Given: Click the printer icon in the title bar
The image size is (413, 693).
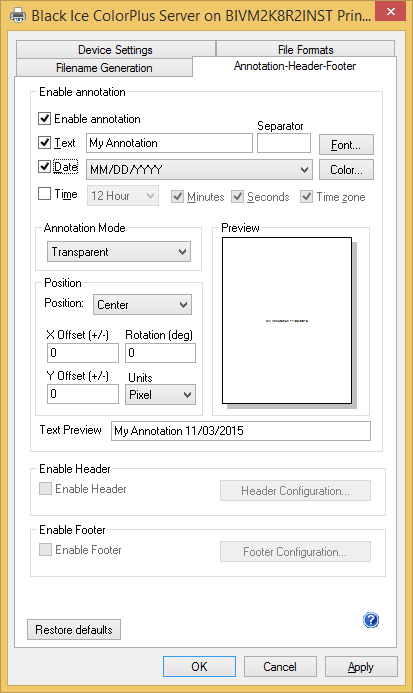Looking at the screenshot, I should coord(18,16).
